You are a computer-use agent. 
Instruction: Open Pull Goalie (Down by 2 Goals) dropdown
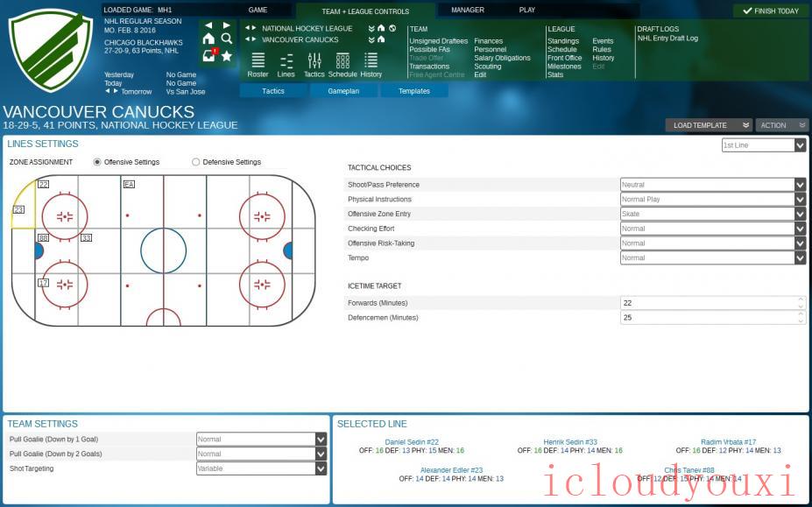262,454
